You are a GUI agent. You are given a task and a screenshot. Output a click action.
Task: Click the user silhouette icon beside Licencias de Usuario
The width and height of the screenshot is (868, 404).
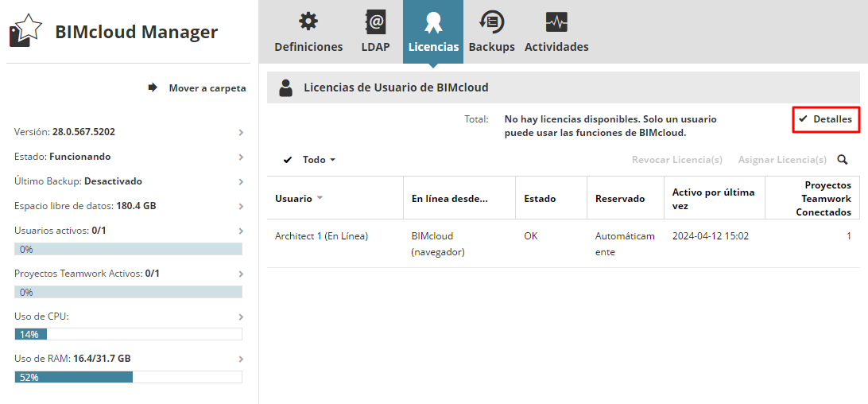pyautogui.click(x=285, y=87)
